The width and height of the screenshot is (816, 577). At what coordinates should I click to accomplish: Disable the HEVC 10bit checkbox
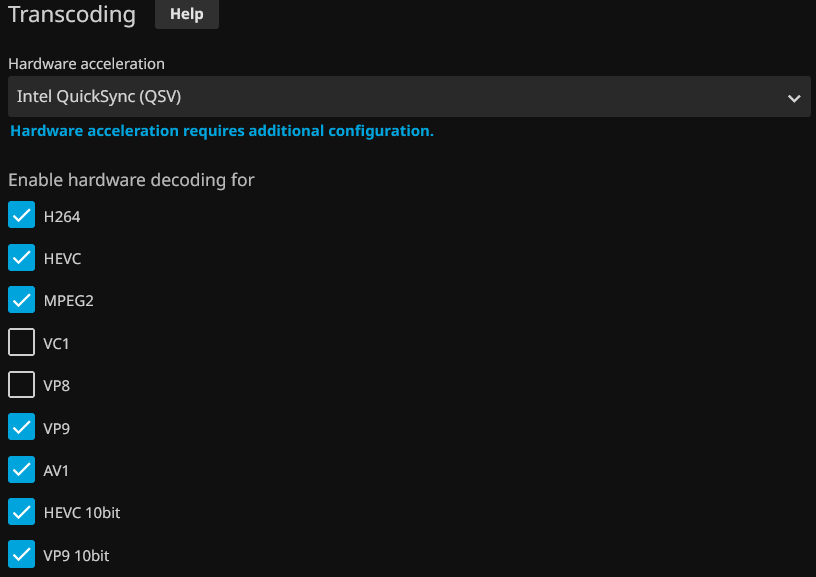[x=21, y=513]
